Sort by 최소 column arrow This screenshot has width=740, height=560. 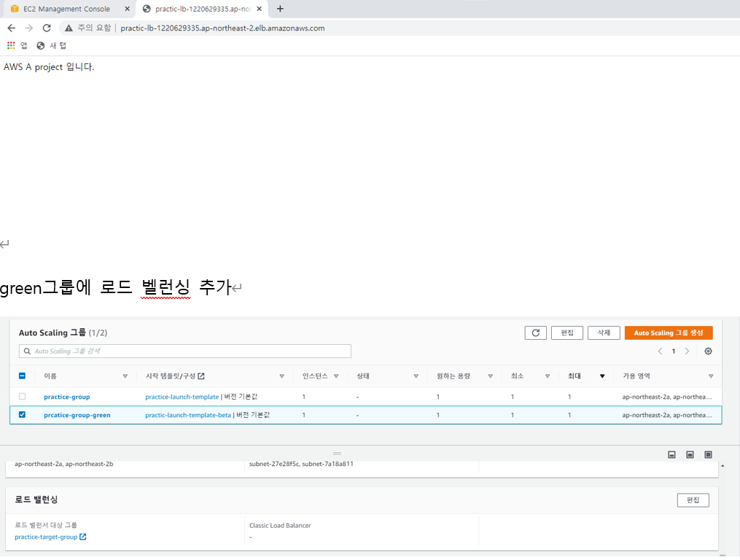[548, 376]
